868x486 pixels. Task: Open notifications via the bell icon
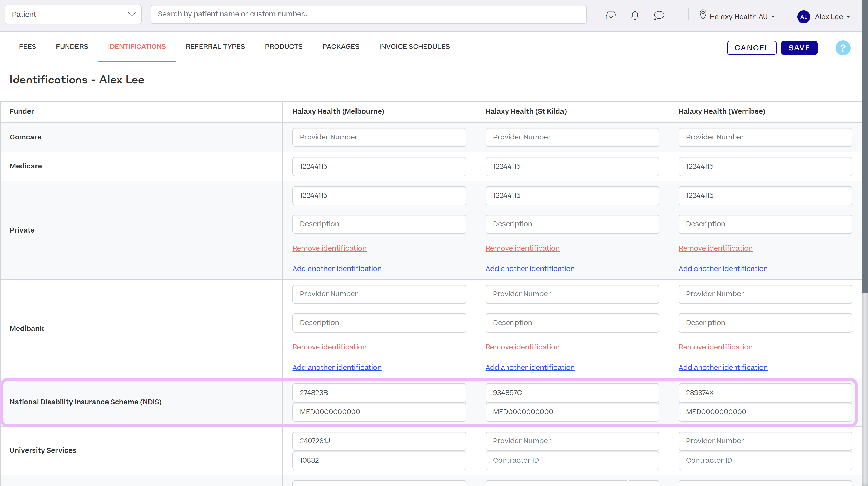tap(635, 16)
